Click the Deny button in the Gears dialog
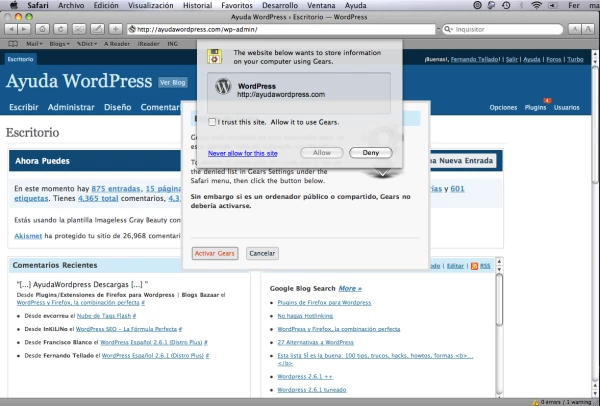The height and width of the screenshot is (406, 600). 370,153
